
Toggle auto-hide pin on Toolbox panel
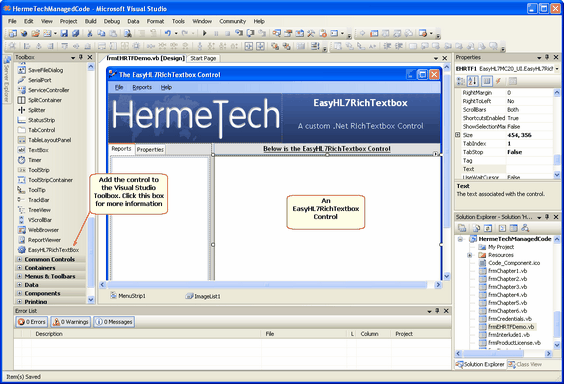point(81,57)
